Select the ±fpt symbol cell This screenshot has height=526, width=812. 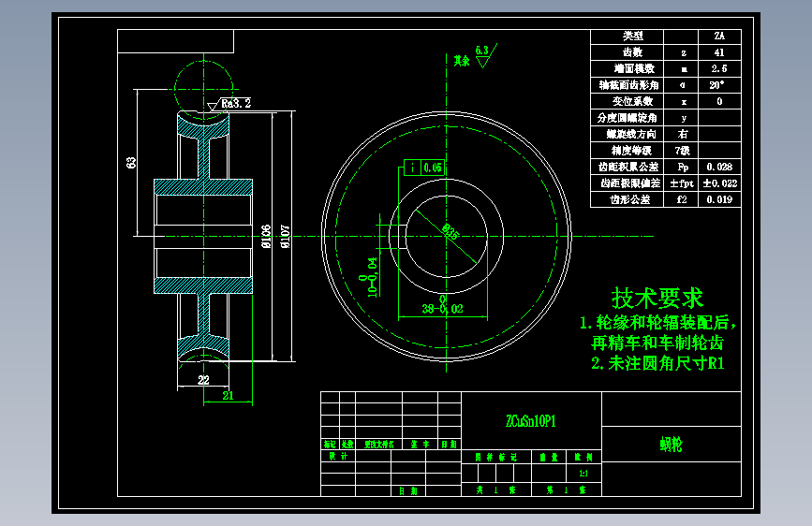point(682,183)
